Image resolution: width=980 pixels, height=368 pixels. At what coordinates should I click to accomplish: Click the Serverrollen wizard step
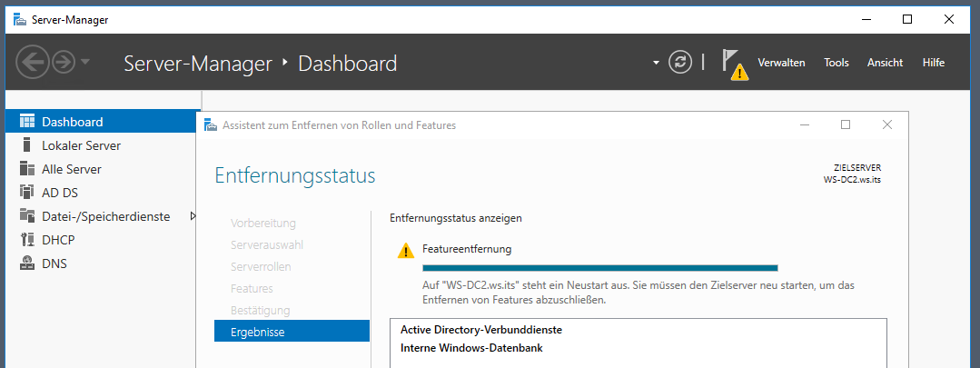pyautogui.click(x=261, y=267)
